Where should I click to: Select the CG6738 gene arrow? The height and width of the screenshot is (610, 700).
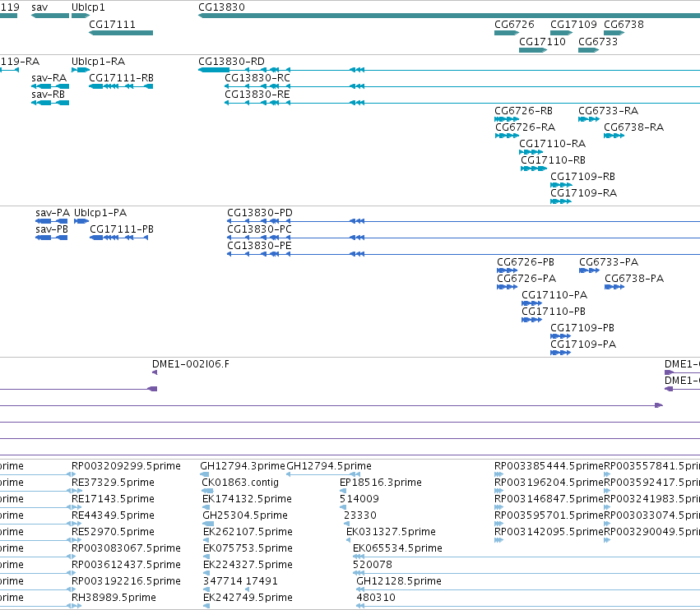coord(614,33)
